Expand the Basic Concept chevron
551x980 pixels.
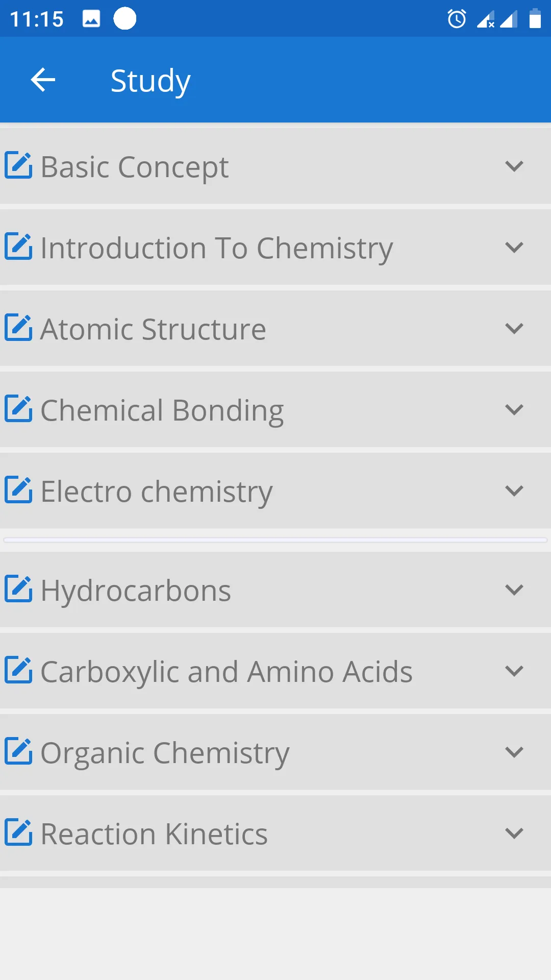[x=514, y=166]
